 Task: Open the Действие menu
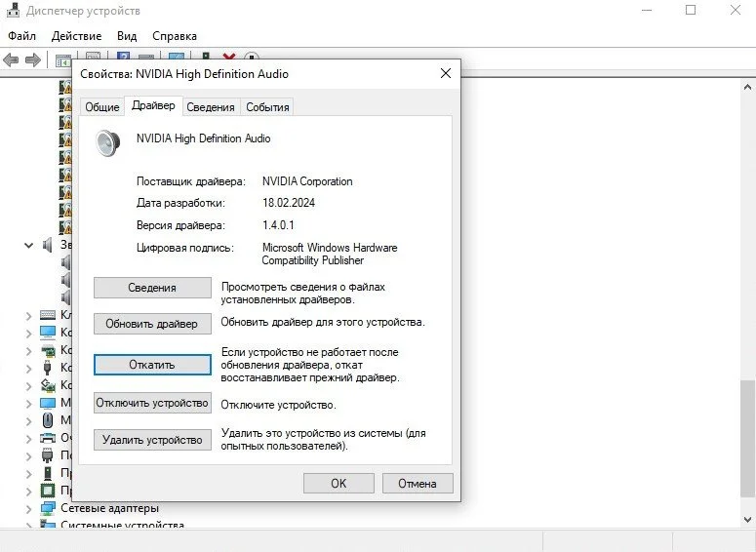76,36
